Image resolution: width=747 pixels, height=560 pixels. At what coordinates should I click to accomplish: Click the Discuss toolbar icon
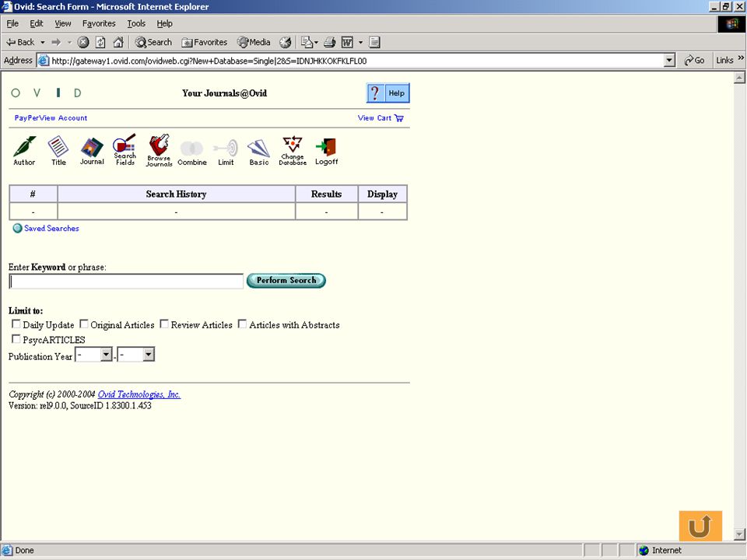(375, 42)
